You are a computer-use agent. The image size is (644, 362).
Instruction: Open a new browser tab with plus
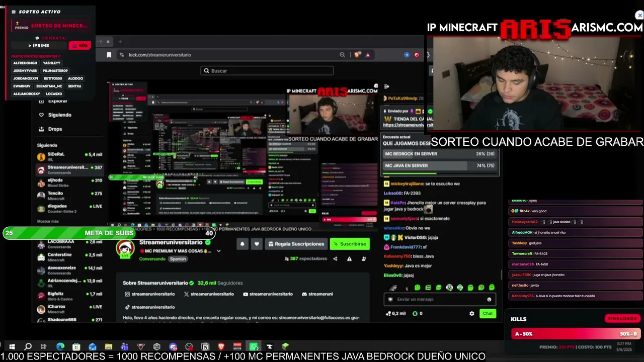point(120,42)
